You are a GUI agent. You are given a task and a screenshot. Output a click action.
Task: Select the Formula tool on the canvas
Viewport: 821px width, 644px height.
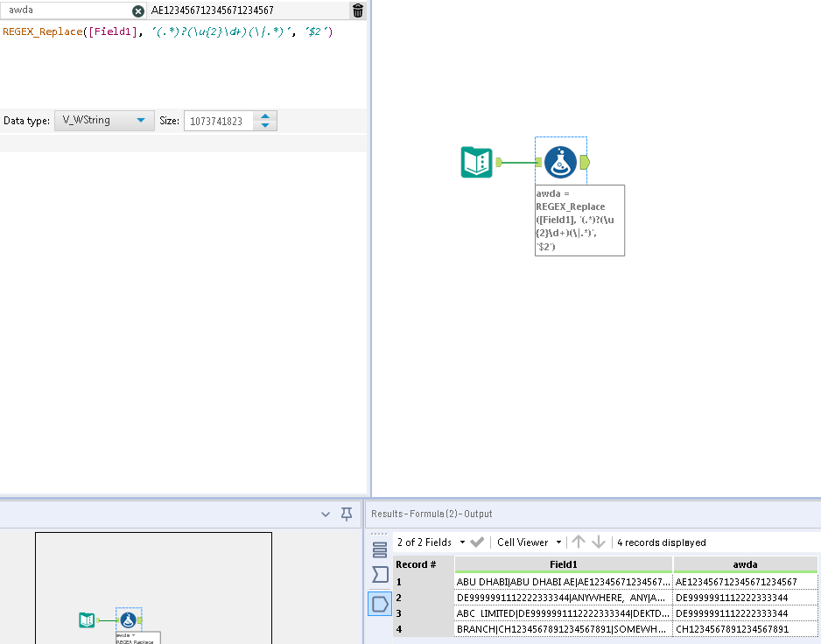[560, 162]
